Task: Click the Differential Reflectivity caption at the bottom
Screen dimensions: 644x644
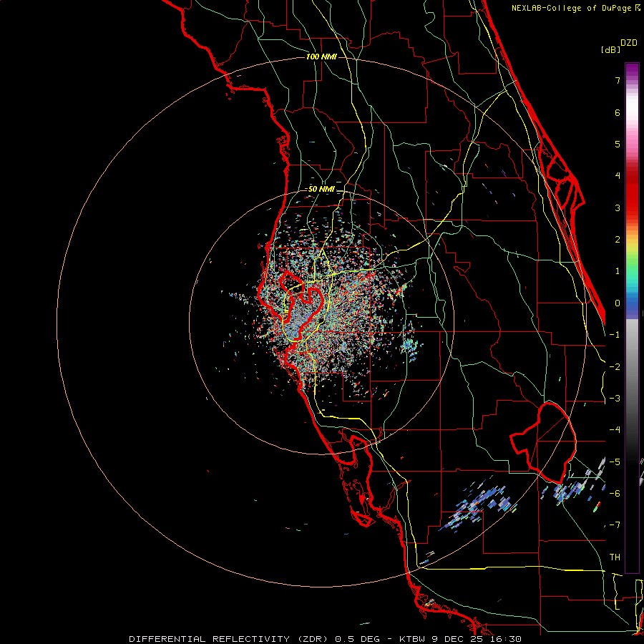Action: tap(325, 639)
